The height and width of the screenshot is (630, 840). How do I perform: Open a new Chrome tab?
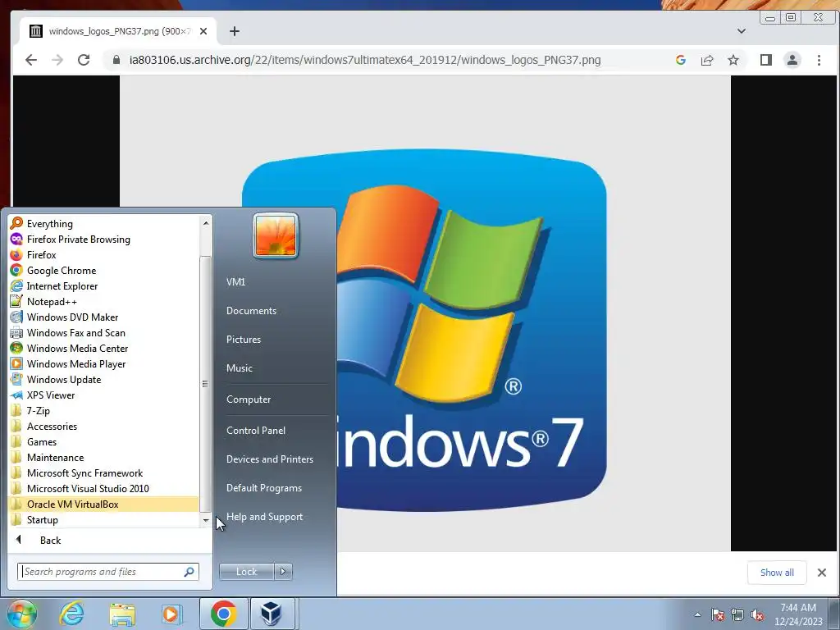[235, 31]
